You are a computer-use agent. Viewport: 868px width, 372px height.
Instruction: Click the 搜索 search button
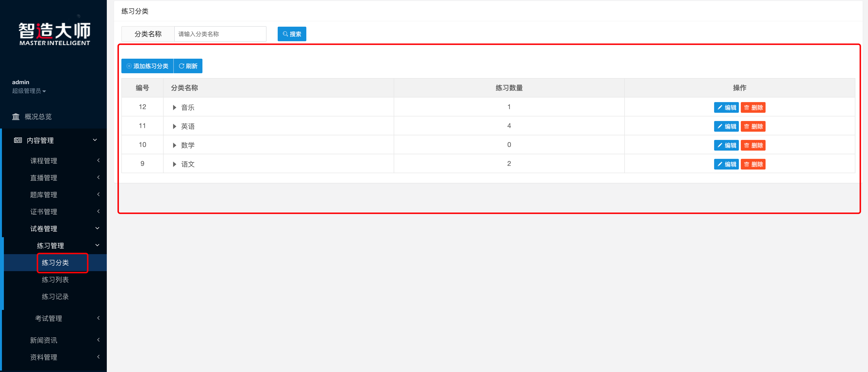(x=292, y=34)
